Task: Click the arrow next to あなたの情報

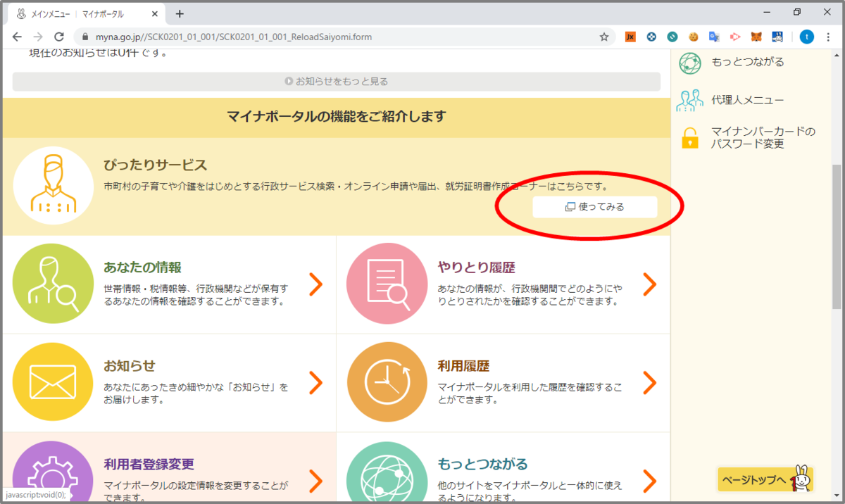Action: [315, 284]
